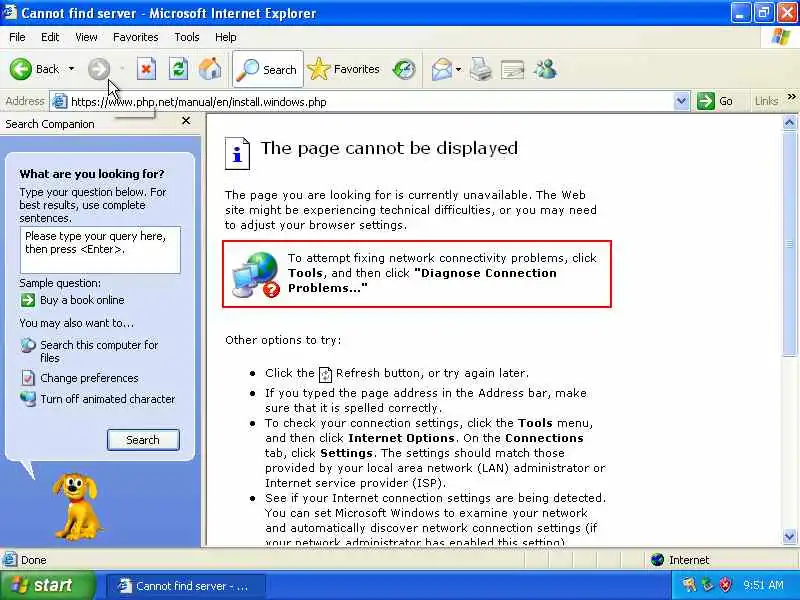Click the Search Companion Search button
Screen dimensions: 800x600
[x=143, y=440]
